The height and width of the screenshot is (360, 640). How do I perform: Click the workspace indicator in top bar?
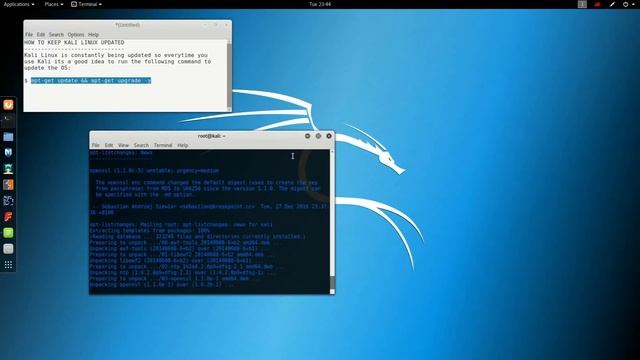(582, 4)
